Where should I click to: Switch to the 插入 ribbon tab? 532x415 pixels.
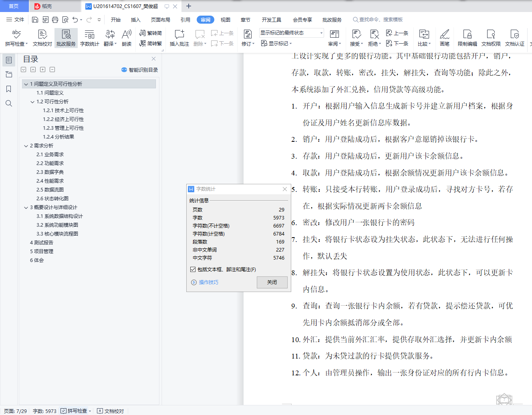pyautogui.click(x=136, y=20)
